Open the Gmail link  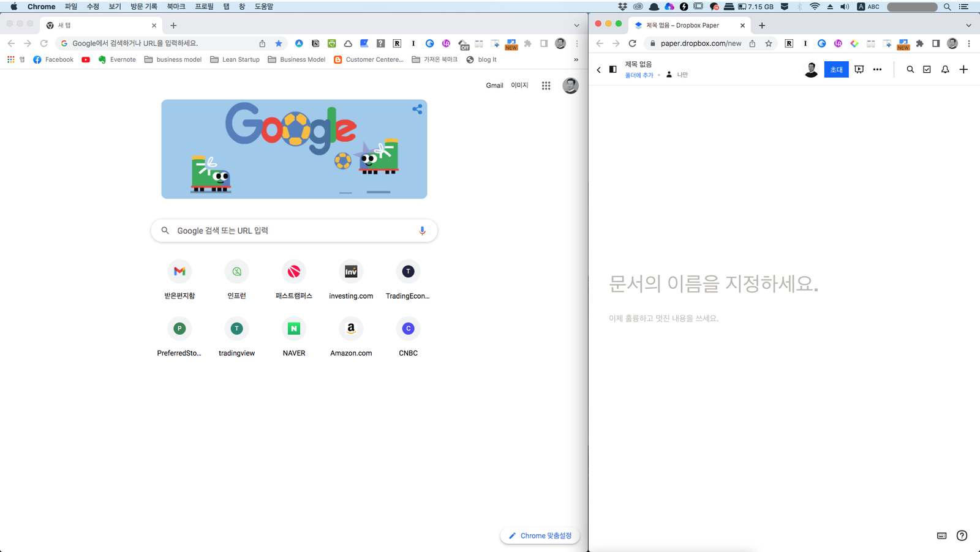(494, 86)
